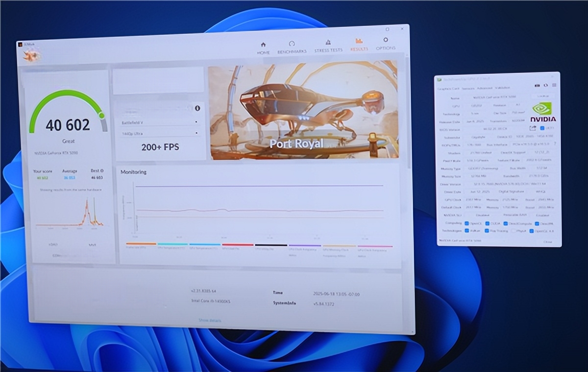The width and height of the screenshot is (588, 372).
Task: Toggle the OpenGL 4.6 checkbox
Action: [x=532, y=231]
